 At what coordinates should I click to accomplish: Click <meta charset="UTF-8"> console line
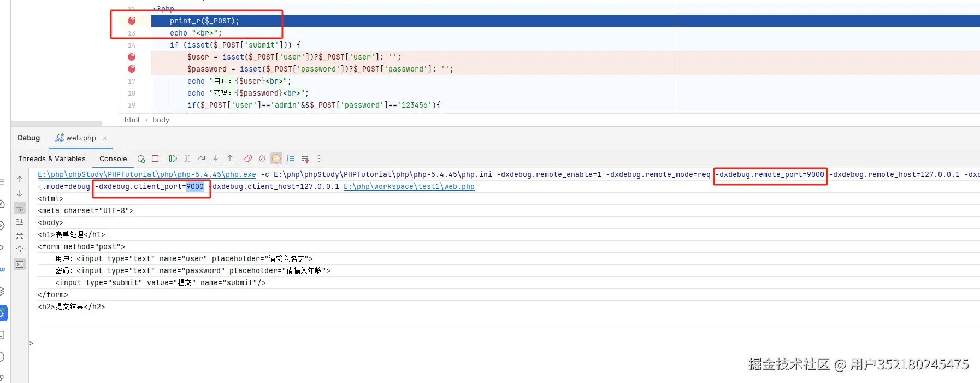point(86,211)
